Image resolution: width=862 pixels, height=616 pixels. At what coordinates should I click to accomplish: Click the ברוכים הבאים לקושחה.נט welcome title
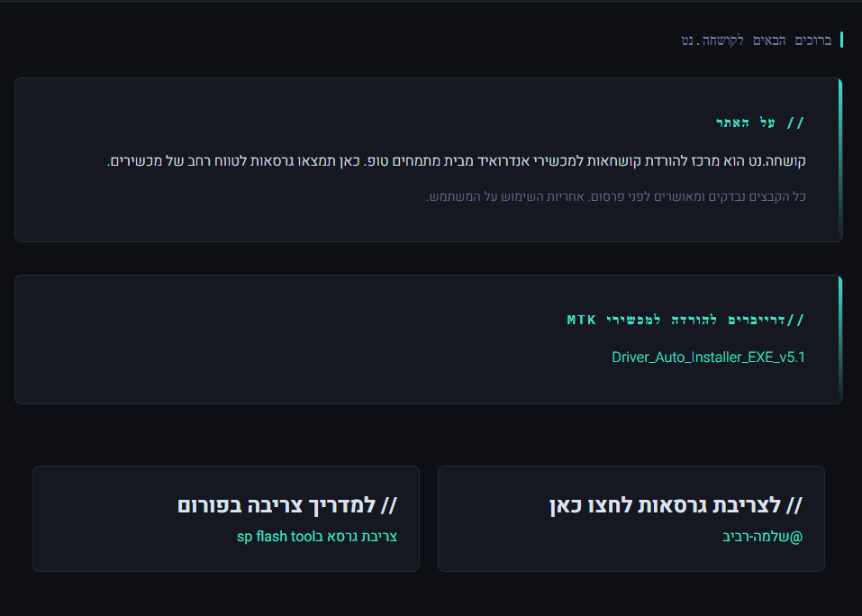[757, 41]
